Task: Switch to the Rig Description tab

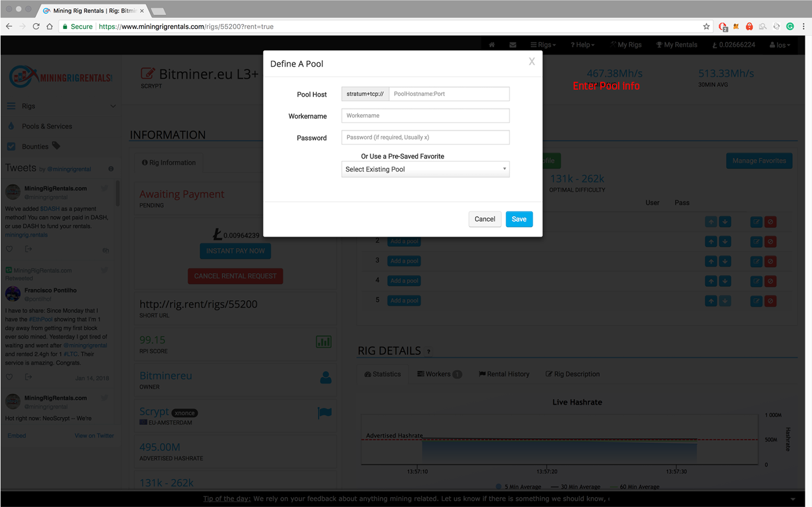Action: [573, 374]
